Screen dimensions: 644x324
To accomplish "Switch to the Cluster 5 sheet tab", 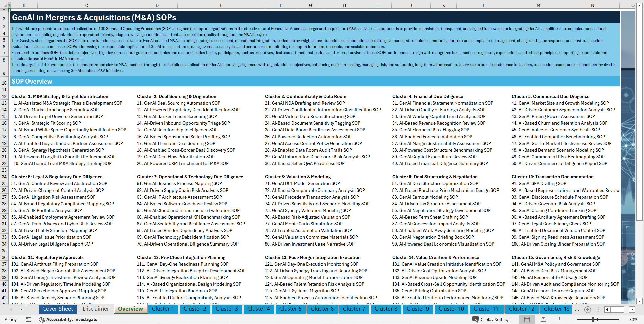I will [x=290, y=309].
